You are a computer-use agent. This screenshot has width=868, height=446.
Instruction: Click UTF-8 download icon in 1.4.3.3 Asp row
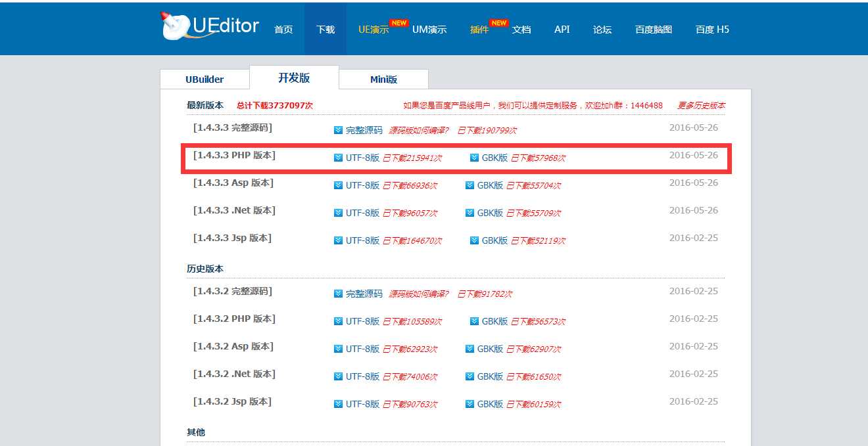338,185
